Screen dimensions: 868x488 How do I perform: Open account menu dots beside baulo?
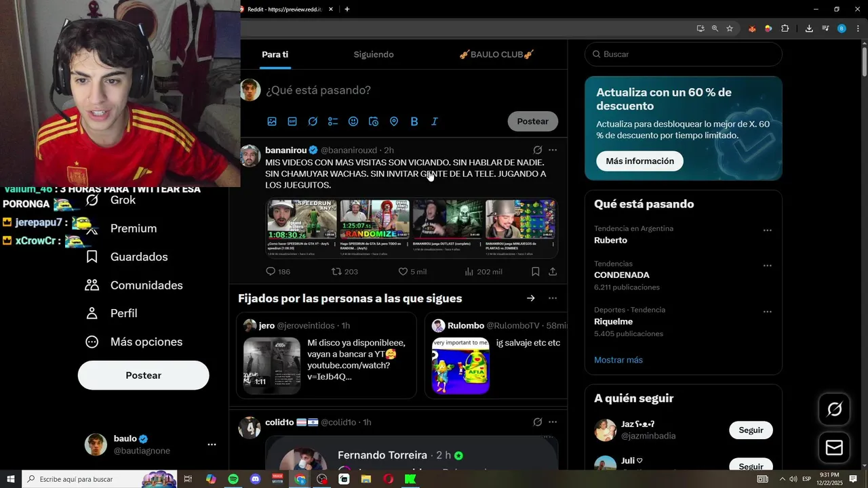[x=212, y=445]
